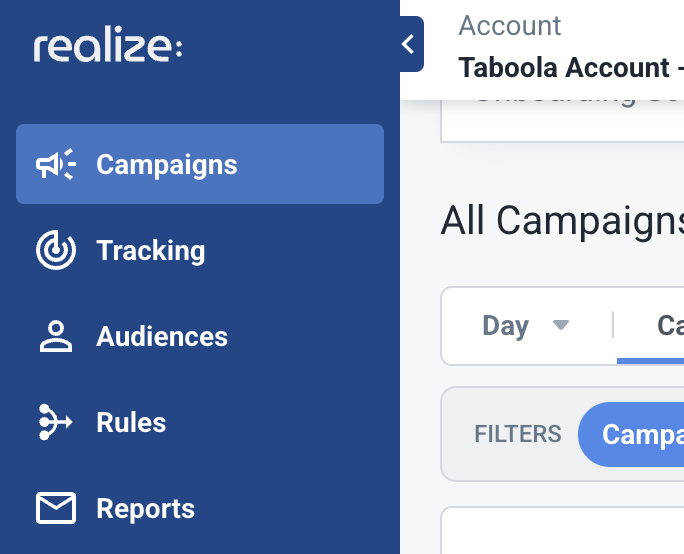Click the Campaigns megaphone icon
Image resolution: width=684 pixels, height=554 pixels.
[56, 164]
